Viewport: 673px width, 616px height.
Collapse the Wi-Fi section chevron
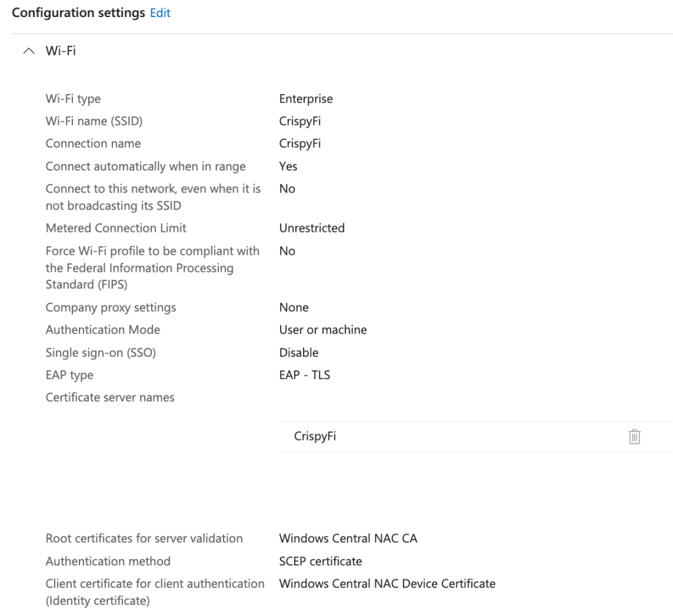tap(28, 51)
